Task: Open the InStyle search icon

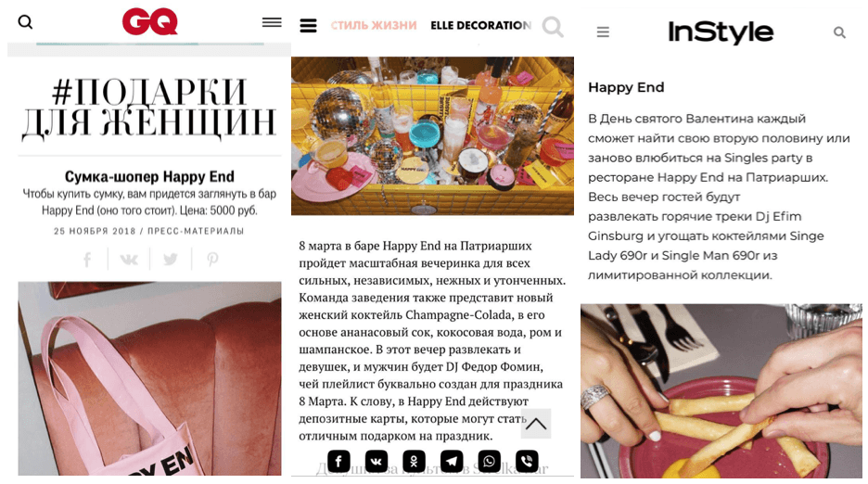Action: (840, 32)
